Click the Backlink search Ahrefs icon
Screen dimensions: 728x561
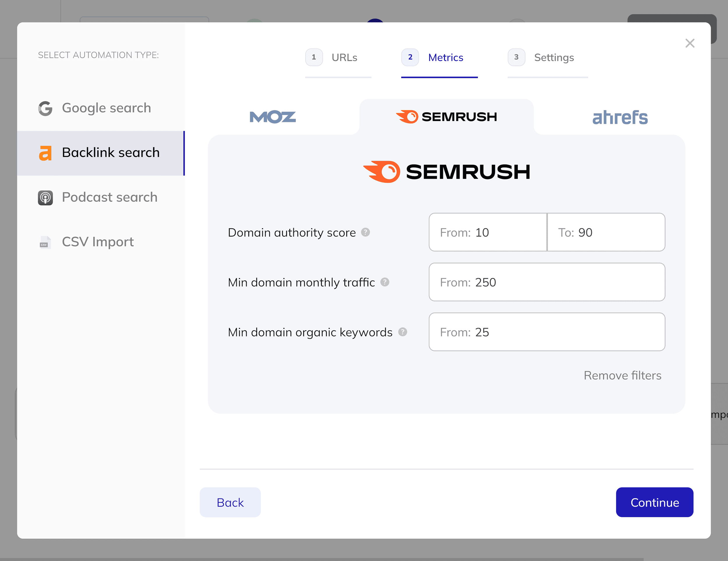coord(45,153)
